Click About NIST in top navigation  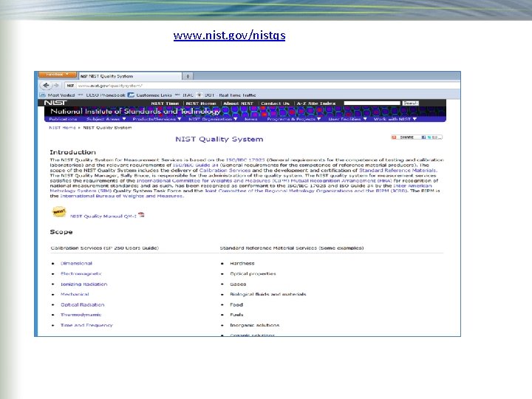point(238,103)
